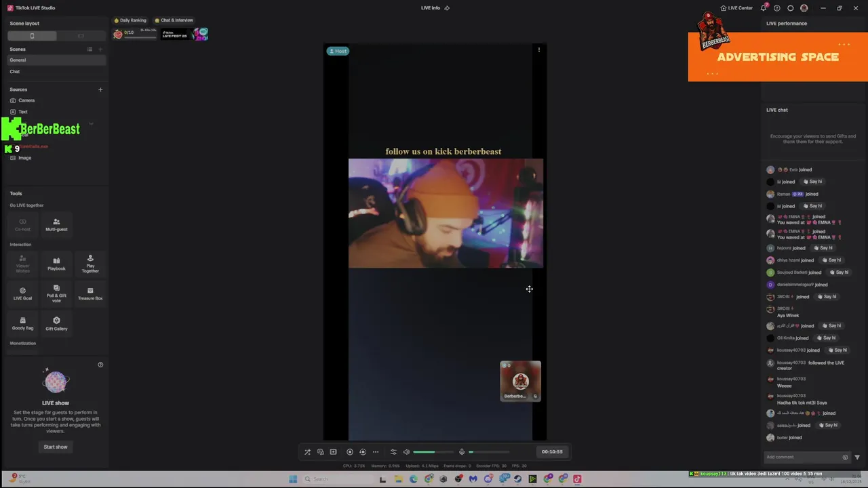The image size is (868, 488).
Task: Open the Poll & Gift vote tool
Action: 56,293
